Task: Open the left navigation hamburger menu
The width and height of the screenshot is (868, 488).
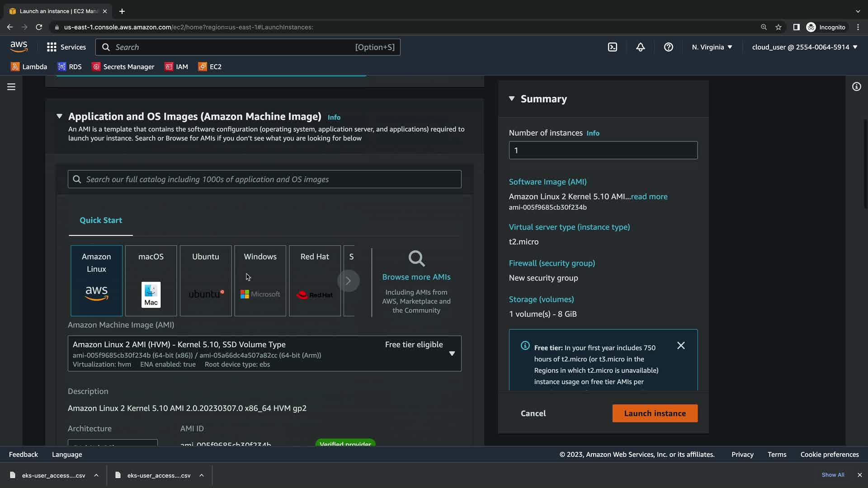Action: [11, 87]
